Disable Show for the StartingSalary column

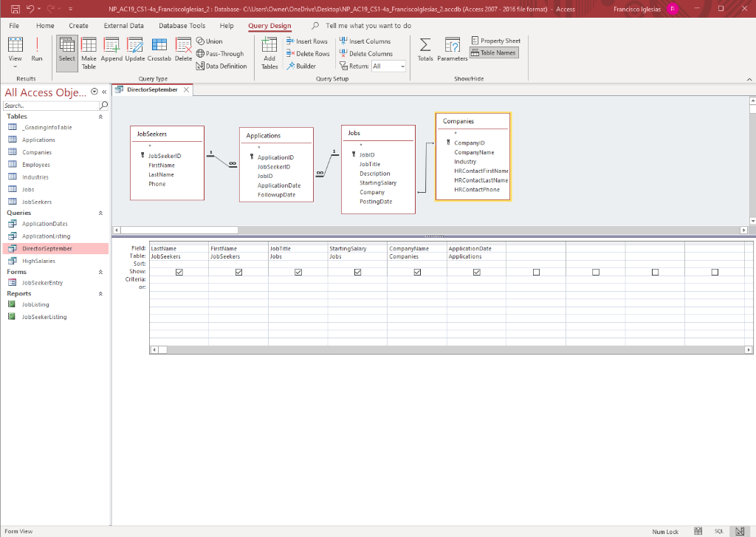(x=357, y=272)
